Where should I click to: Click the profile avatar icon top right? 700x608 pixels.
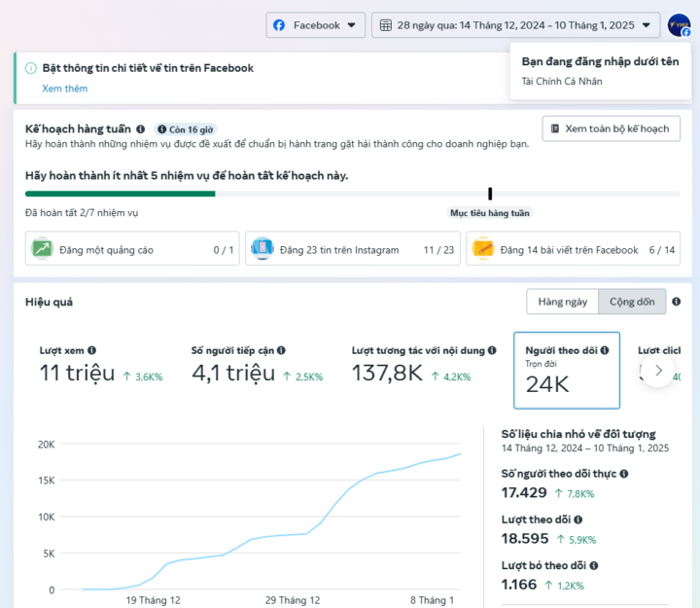(x=678, y=25)
